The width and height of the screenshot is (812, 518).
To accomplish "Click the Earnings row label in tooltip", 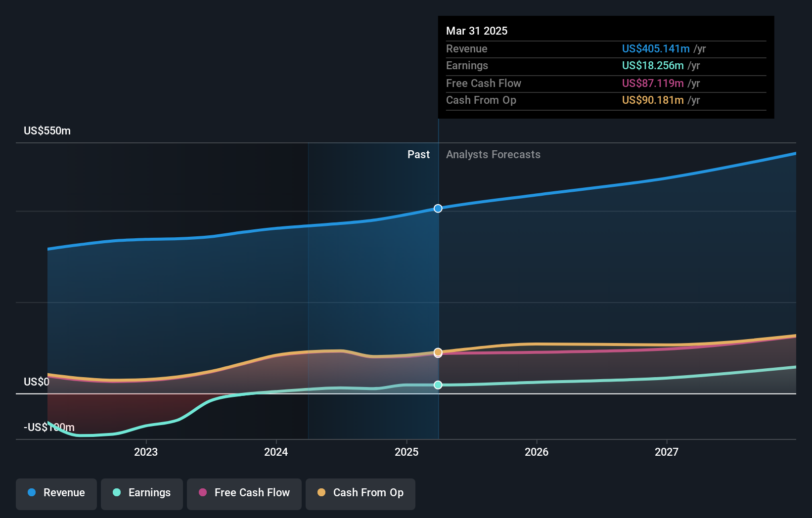I will [467, 66].
